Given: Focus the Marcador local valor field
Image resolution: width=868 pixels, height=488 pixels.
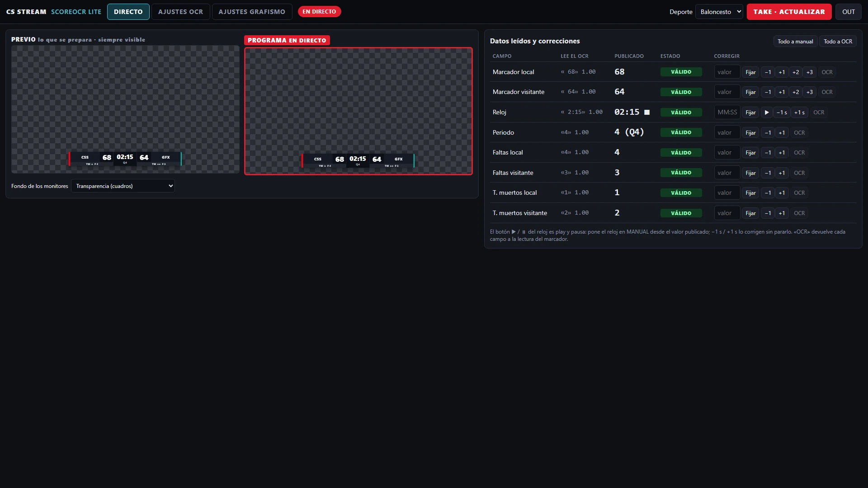Looking at the screenshot, I should click(x=727, y=72).
